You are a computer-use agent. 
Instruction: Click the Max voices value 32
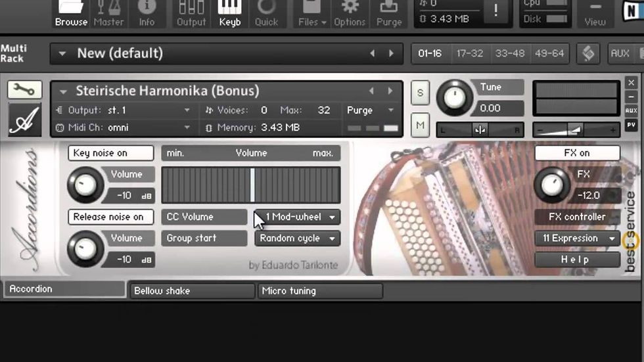pyautogui.click(x=323, y=110)
